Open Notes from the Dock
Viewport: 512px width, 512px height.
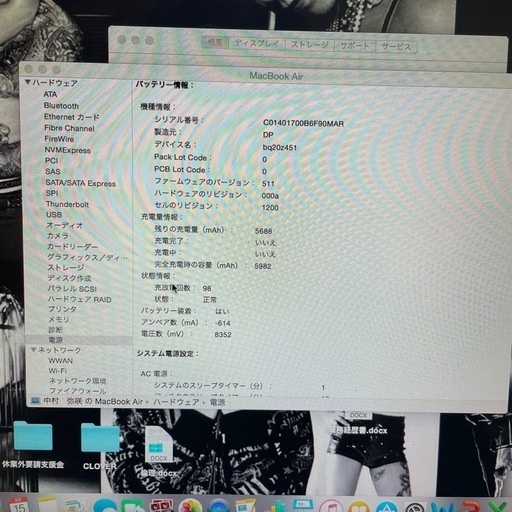[x=47, y=505]
